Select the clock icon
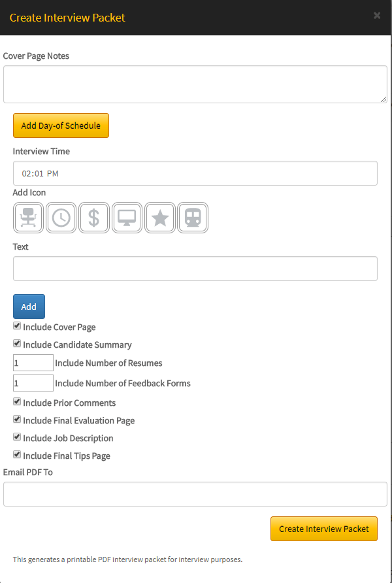The width and height of the screenshot is (392, 583). [x=61, y=218]
